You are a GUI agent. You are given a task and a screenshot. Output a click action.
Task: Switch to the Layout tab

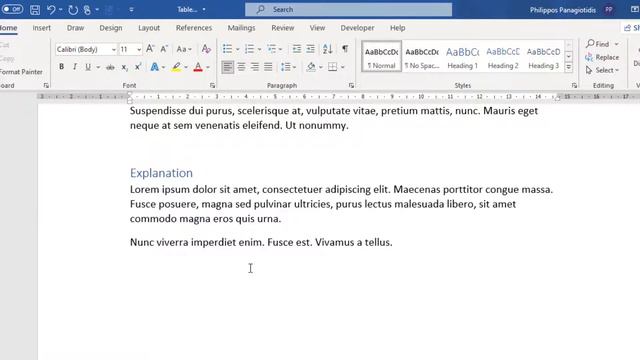(149, 28)
